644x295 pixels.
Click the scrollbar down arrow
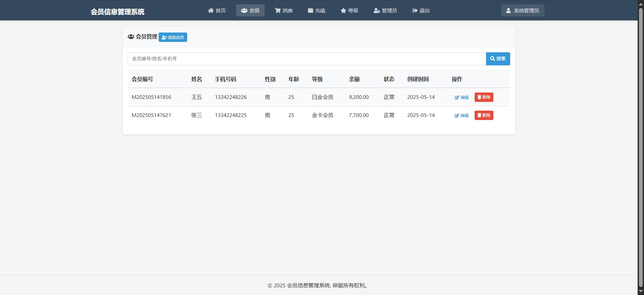[x=641, y=292]
